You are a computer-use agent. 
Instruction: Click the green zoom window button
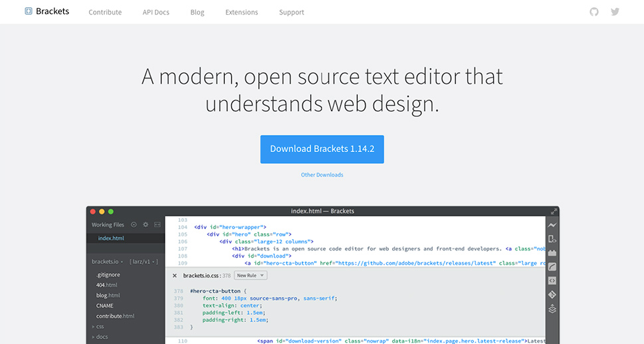[111, 211]
